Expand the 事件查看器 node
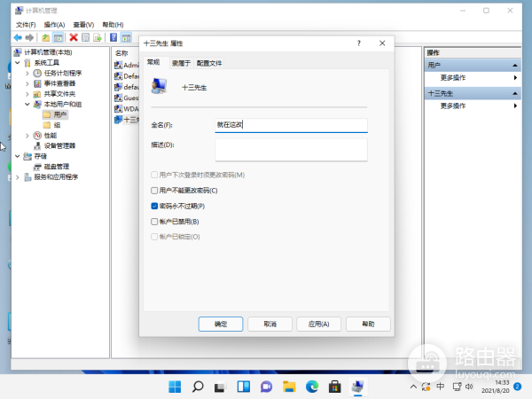532x399 pixels. (x=27, y=83)
